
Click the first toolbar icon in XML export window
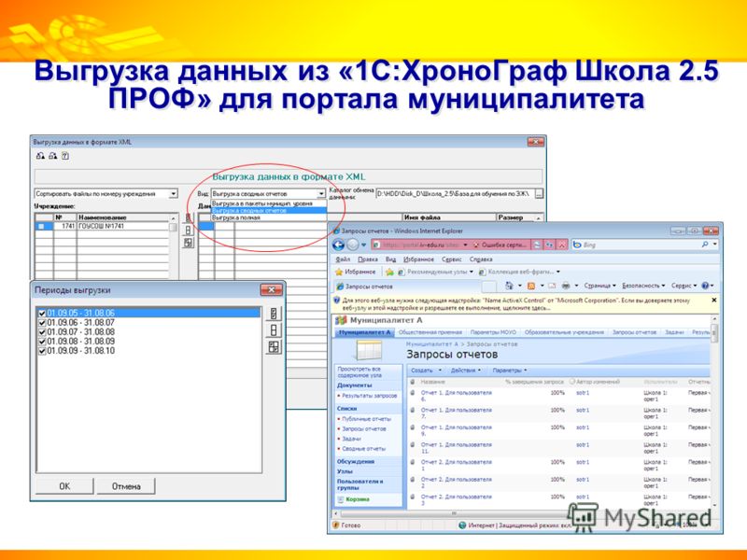pyautogui.click(x=40, y=156)
